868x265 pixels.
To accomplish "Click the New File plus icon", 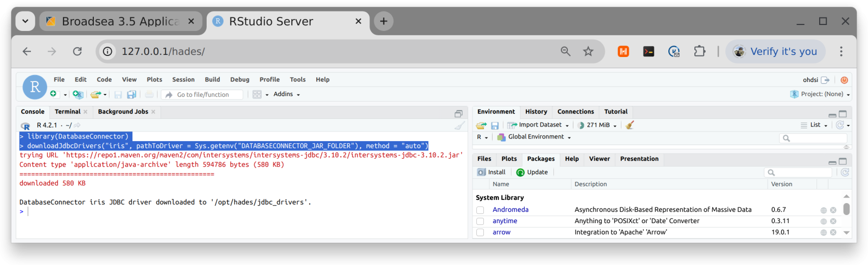I will (x=53, y=94).
